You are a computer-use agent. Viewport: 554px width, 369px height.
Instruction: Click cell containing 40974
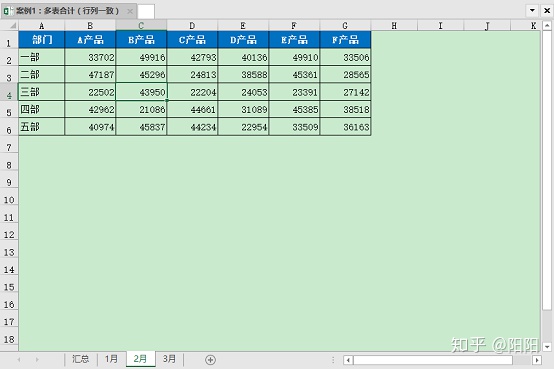[x=90, y=127]
